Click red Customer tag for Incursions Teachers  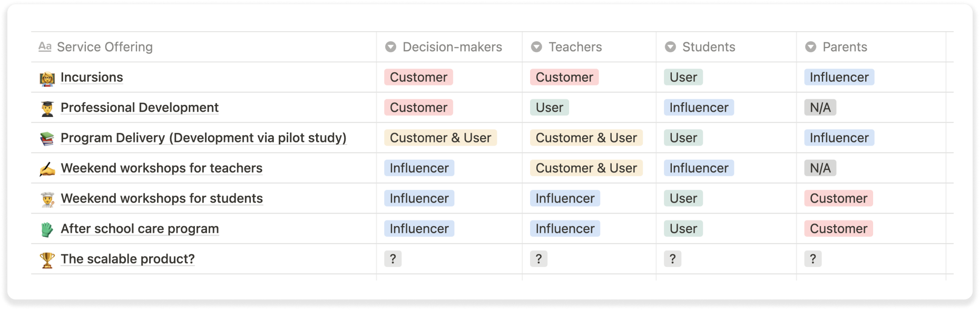click(x=564, y=77)
